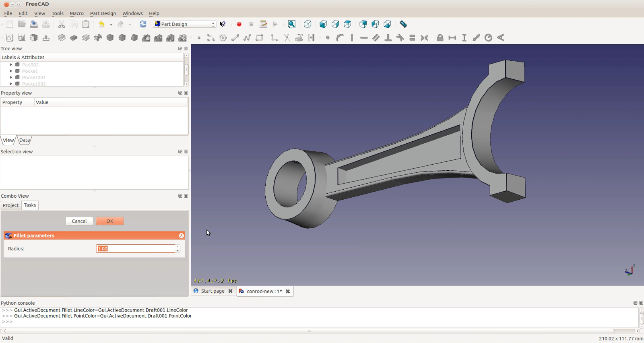Click the Fillet tool icon
This screenshot has height=343, width=644.
pos(110,37)
